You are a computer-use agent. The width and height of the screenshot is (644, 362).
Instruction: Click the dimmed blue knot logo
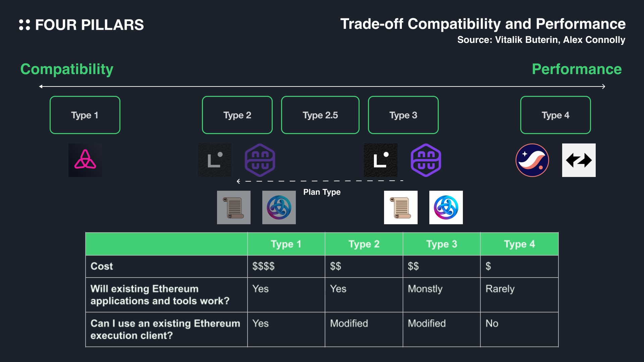(279, 207)
